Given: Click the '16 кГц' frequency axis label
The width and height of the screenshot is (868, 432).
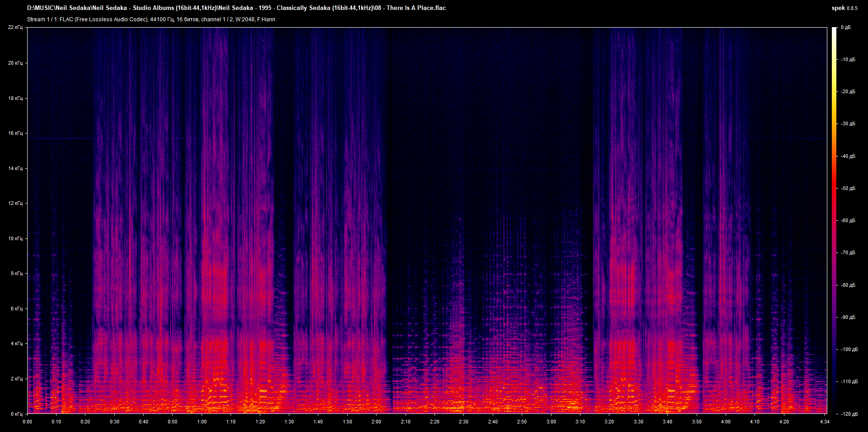Looking at the screenshot, I should click(x=15, y=133).
